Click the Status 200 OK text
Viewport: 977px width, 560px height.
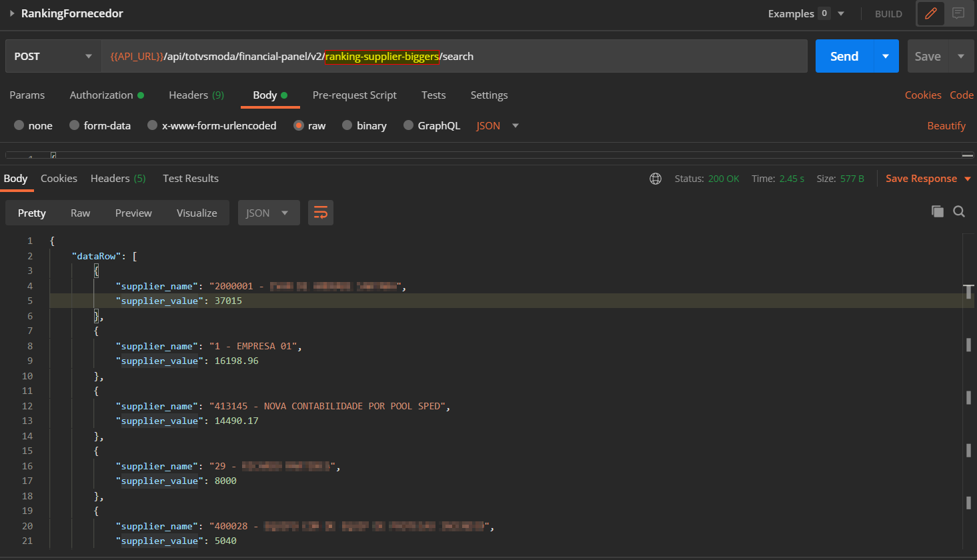pyautogui.click(x=707, y=179)
